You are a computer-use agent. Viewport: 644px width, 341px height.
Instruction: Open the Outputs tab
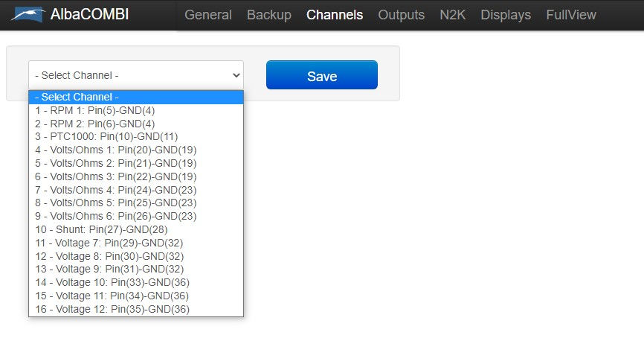pos(401,15)
